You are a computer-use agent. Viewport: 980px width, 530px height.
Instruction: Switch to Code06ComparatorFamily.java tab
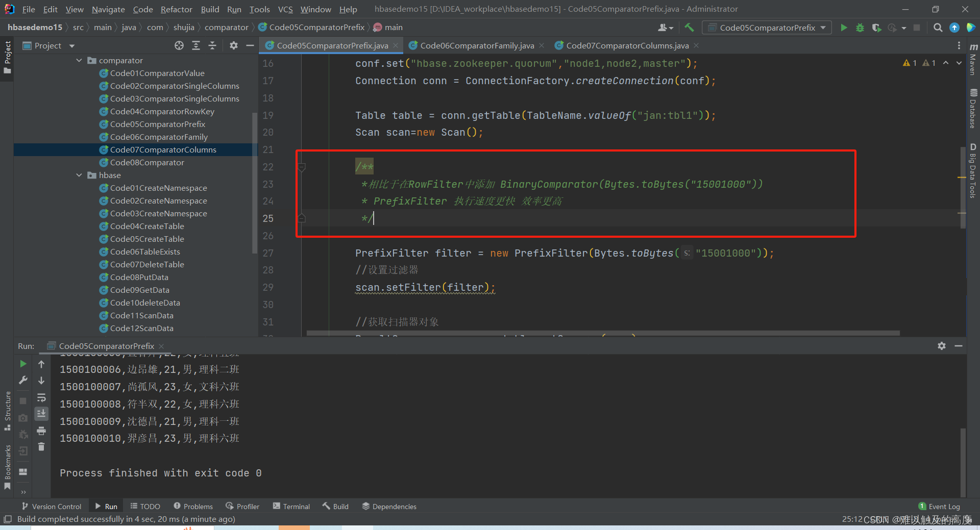[x=477, y=45]
